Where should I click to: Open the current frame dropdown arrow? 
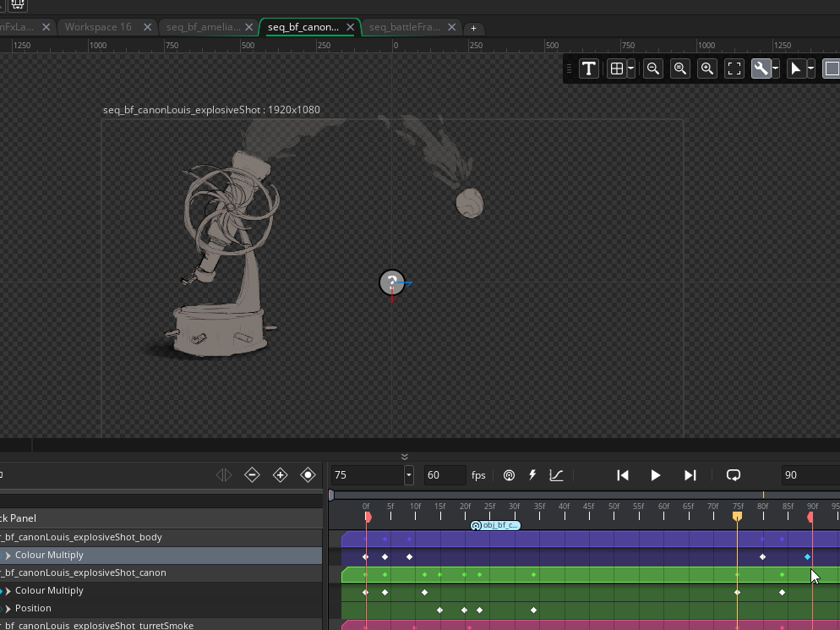pyautogui.click(x=408, y=475)
